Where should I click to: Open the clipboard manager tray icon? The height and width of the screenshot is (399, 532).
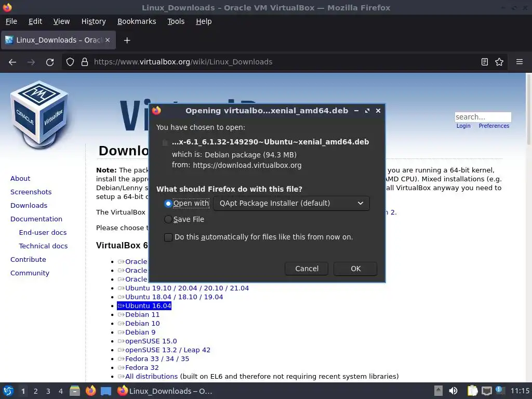click(472, 391)
